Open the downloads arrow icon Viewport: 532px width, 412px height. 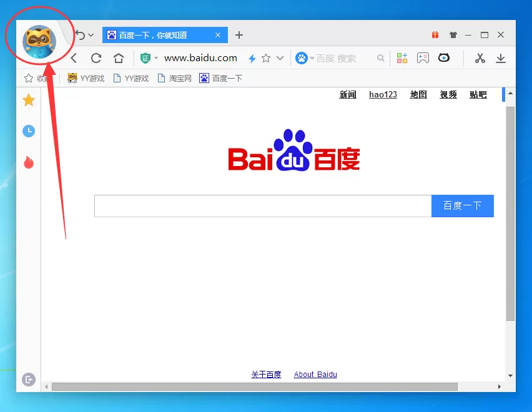[500, 58]
